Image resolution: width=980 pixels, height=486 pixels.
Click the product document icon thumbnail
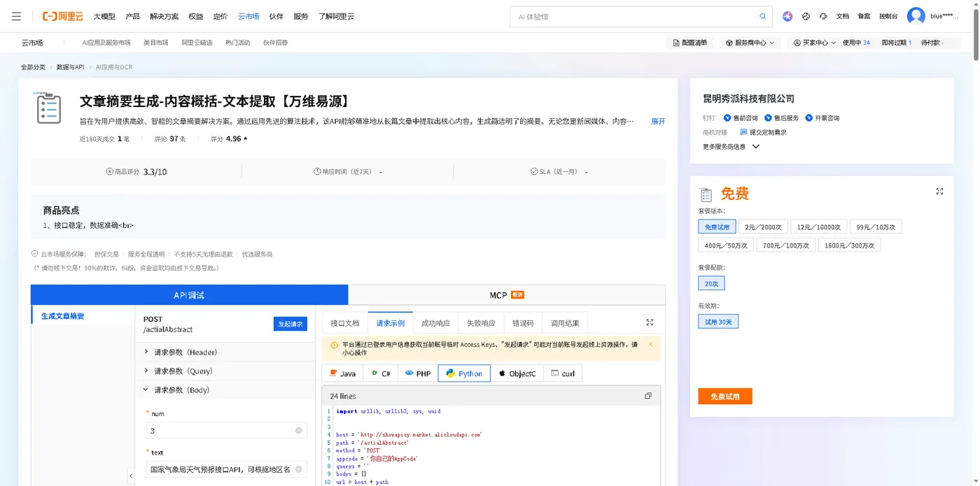(49, 108)
